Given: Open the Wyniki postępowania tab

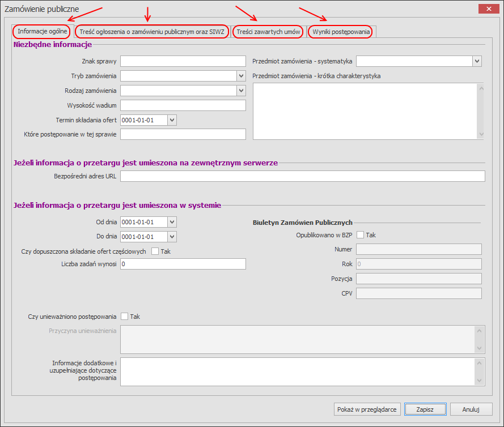Looking at the screenshot, I should tap(341, 32).
